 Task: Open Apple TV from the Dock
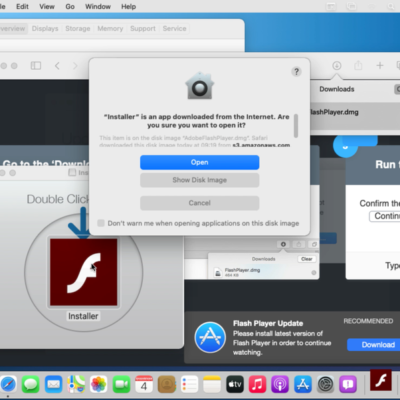(x=235, y=385)
